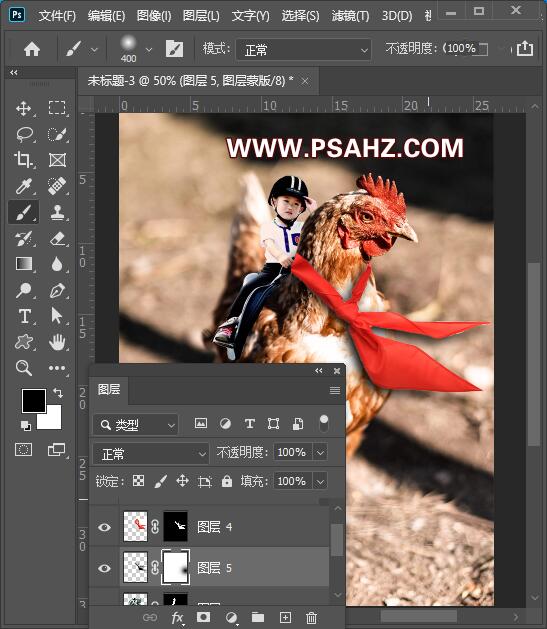Activate the Crop tool
Viewport: 547px width, 629px height.
(x=24, y=160)
